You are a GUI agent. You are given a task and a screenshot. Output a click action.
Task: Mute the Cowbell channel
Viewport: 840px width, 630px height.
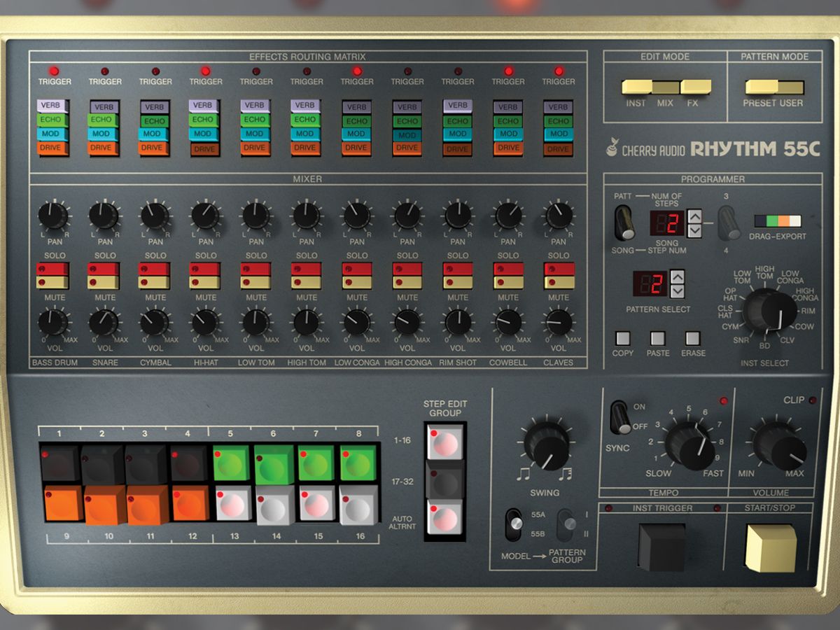[507, 282]
